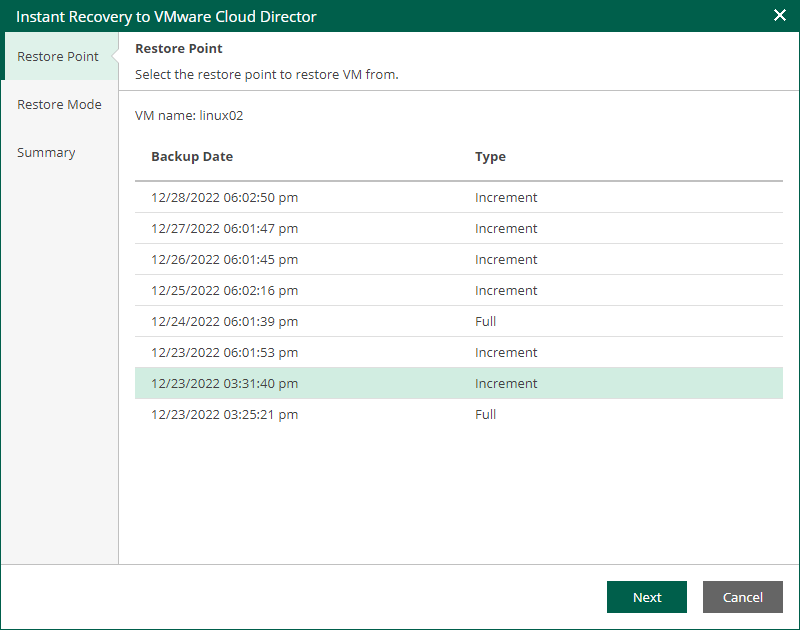
Task: Switch to the Restore Mode step
Action: [59, 104]
